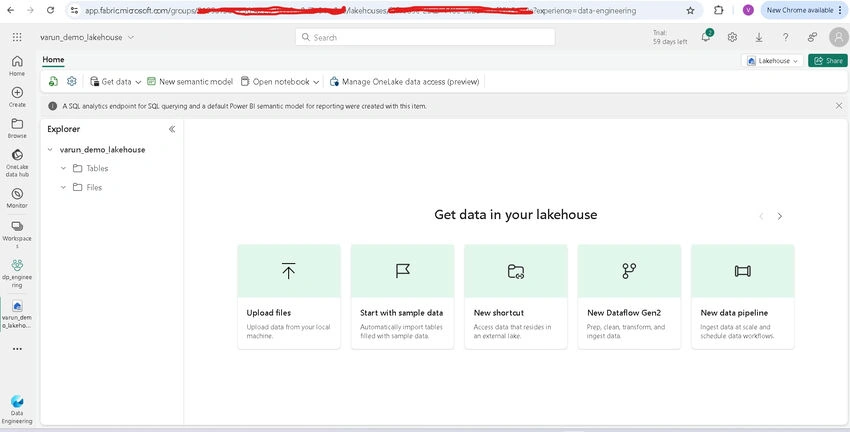Click inside the Search box

[x=425, y=37]
